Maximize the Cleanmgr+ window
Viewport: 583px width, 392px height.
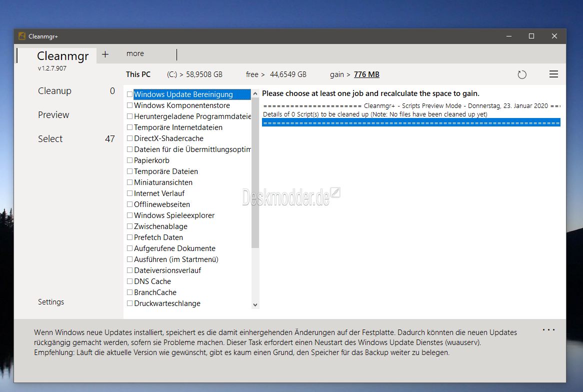(531, 36)
